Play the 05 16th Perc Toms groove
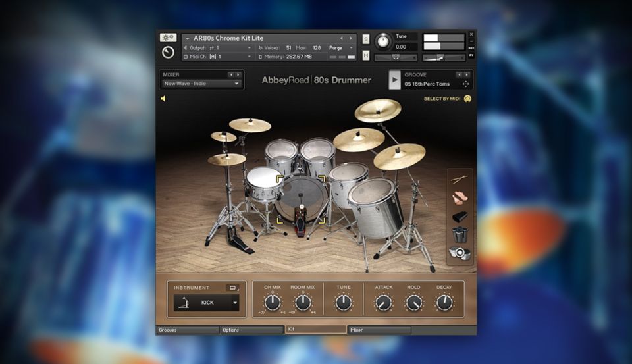This screenshot has height=364, width=632. pos(394,80)
